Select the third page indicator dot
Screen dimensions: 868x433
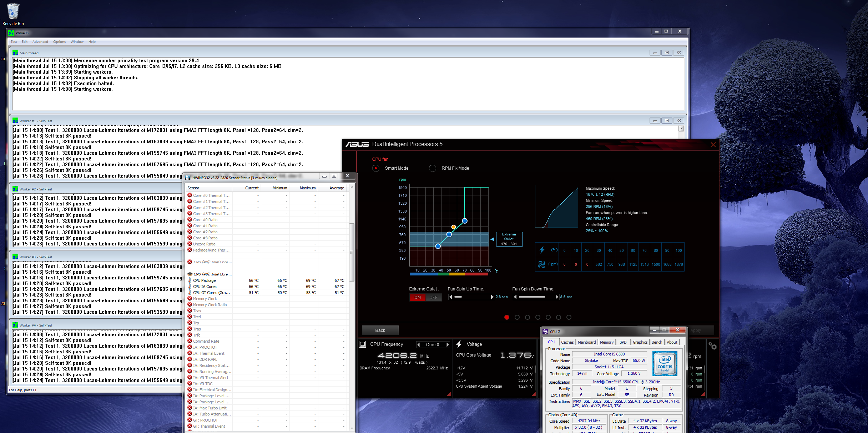tap(528, 317)
